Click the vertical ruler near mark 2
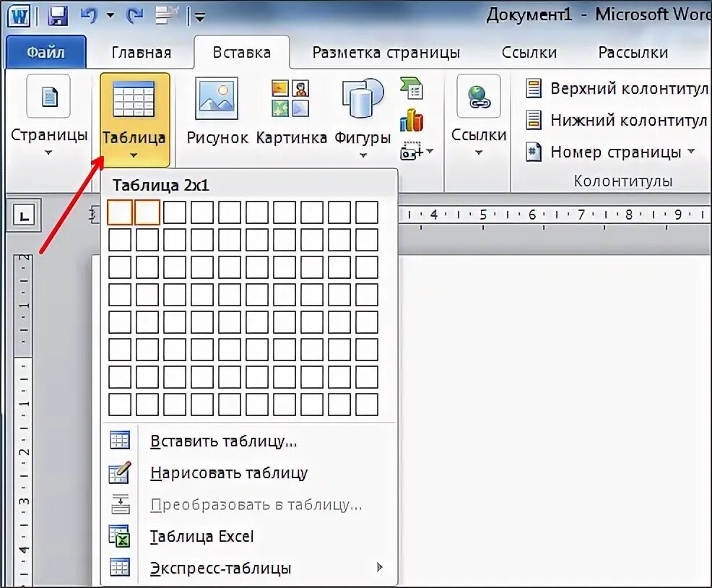This screenshot has width=712, height=588. [x=24, y=451]
